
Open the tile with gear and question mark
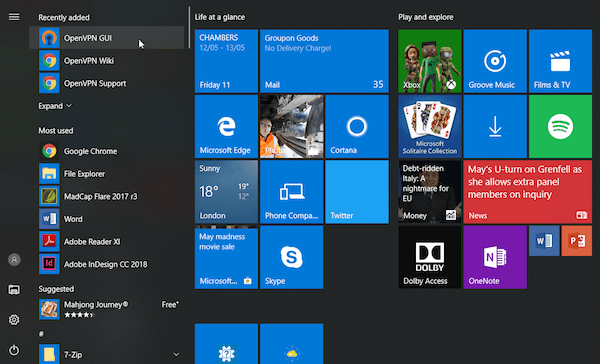point(226,344)
